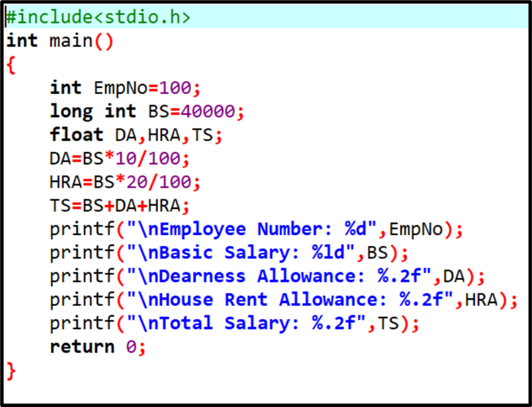Click the Basic Salary printf string
This screenshot has width=532, height=407.
click(x=241, y=253)
